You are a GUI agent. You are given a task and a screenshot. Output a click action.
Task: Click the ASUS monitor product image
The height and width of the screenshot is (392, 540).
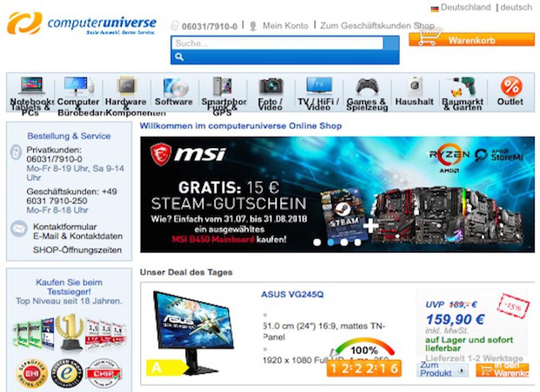pos(193,332)
